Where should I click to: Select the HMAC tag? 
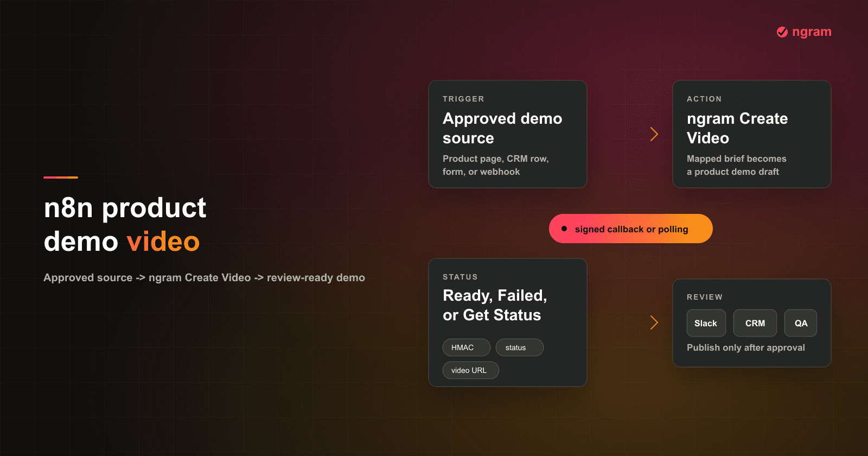[467, 347]
